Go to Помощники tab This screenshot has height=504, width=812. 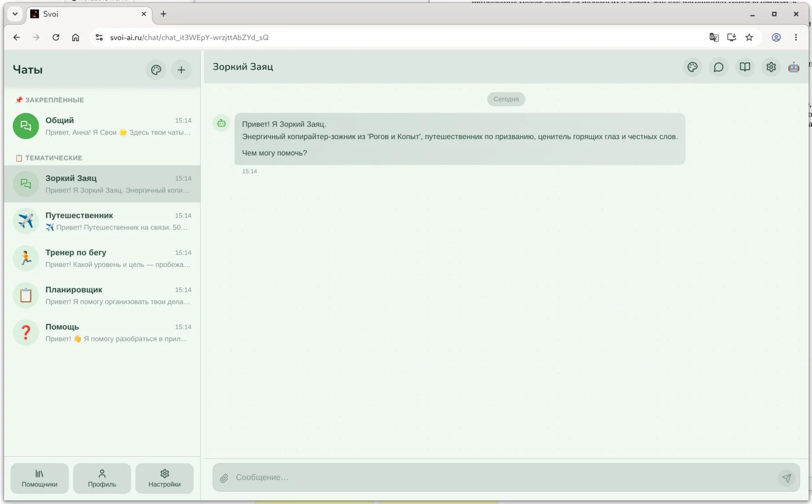(40, 478)
